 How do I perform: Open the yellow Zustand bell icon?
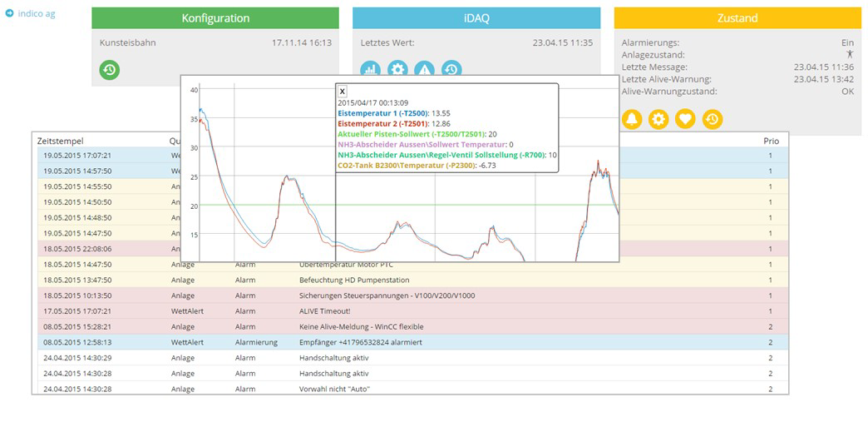632,119
